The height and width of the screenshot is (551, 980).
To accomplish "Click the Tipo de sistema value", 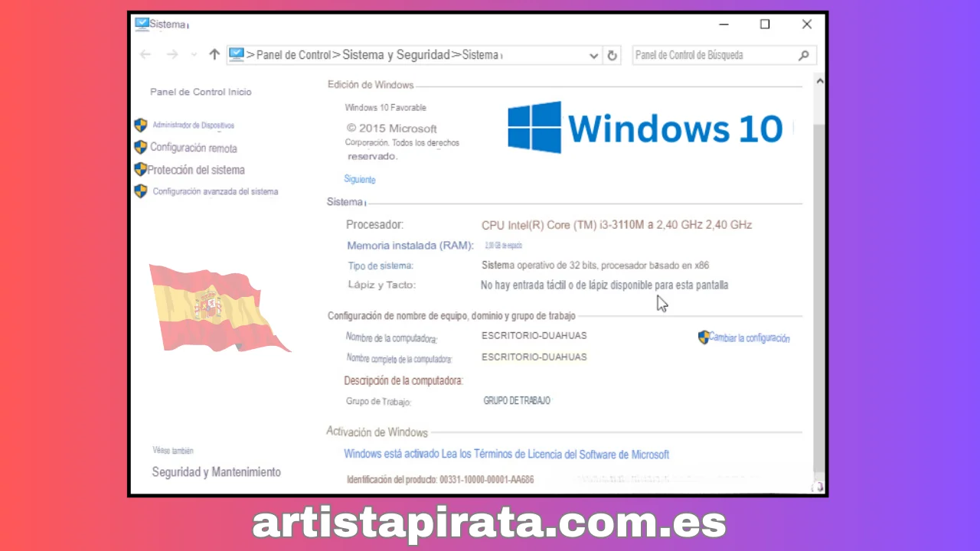I will 595,266.
